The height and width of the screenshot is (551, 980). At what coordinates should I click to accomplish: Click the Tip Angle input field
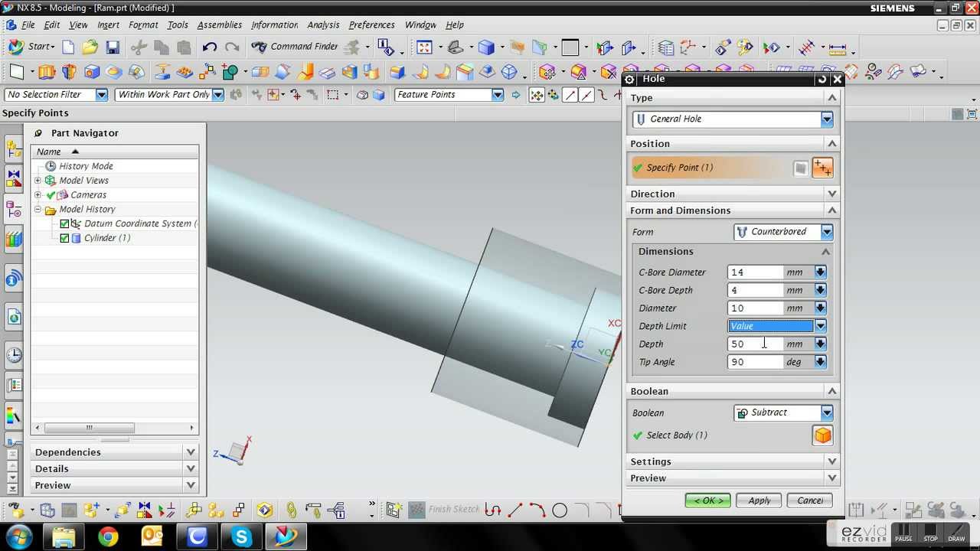(x=756, y=362)
